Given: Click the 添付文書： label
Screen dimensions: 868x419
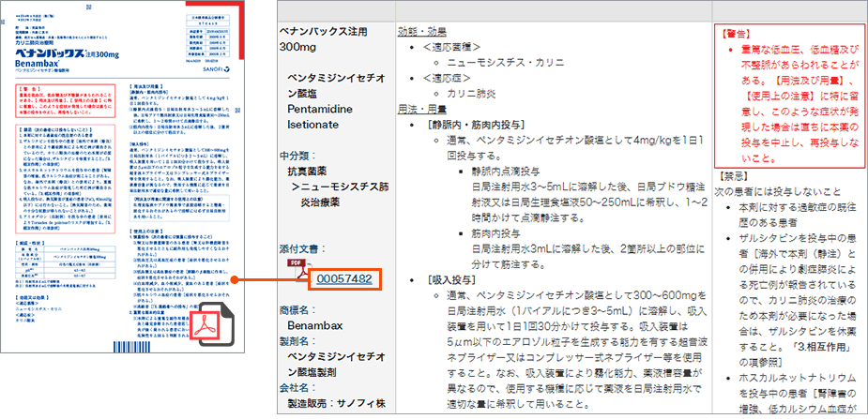Looking at the screenshot, I should [x=303, y=248].
